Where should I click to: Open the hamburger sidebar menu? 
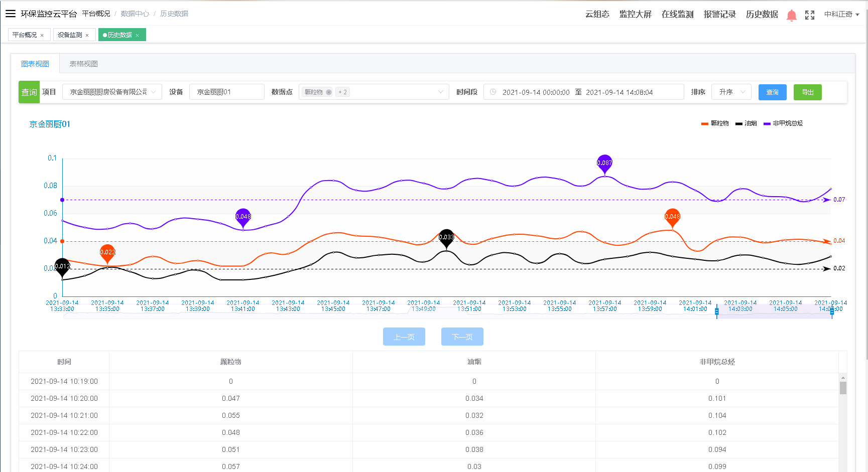tap(11, 14)
